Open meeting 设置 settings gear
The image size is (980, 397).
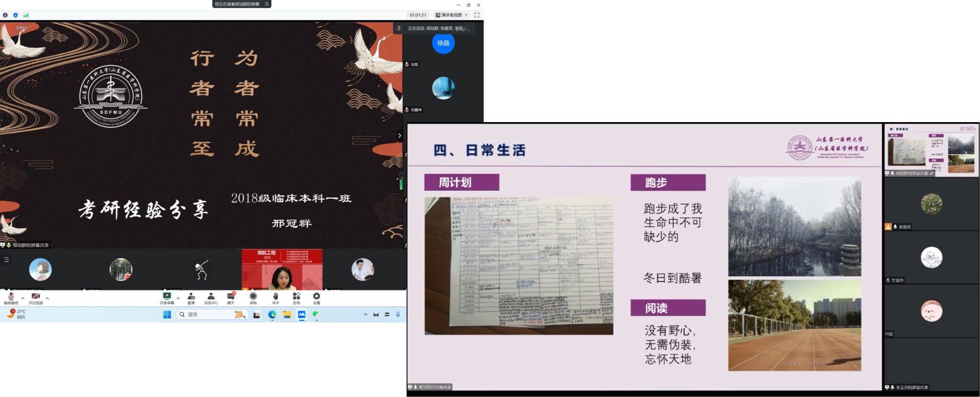coord(316,297)
